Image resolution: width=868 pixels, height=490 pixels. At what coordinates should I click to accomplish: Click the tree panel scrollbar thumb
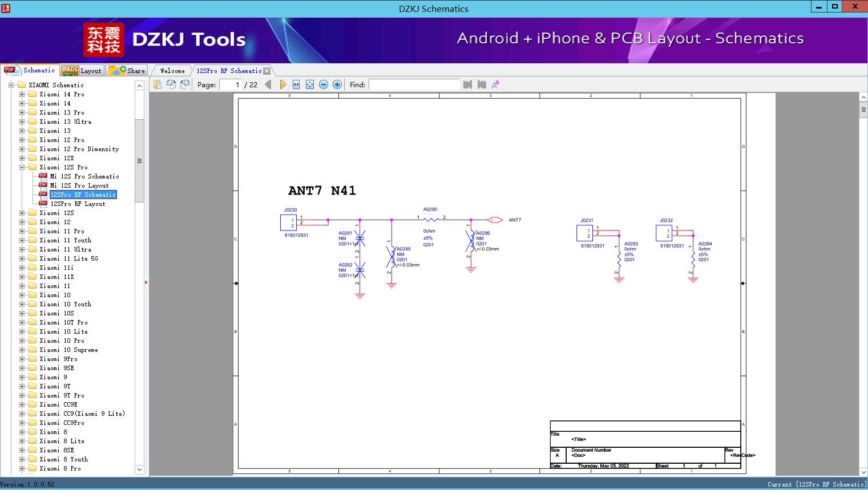[139, 160]
